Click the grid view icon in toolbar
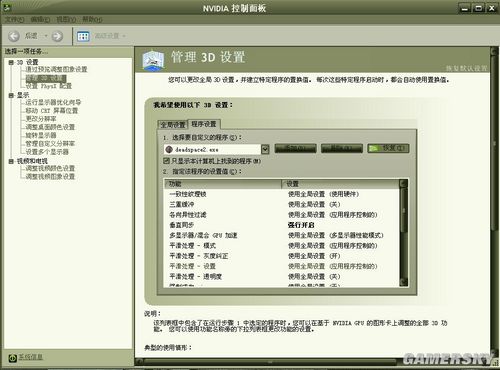 click(83, 36)
